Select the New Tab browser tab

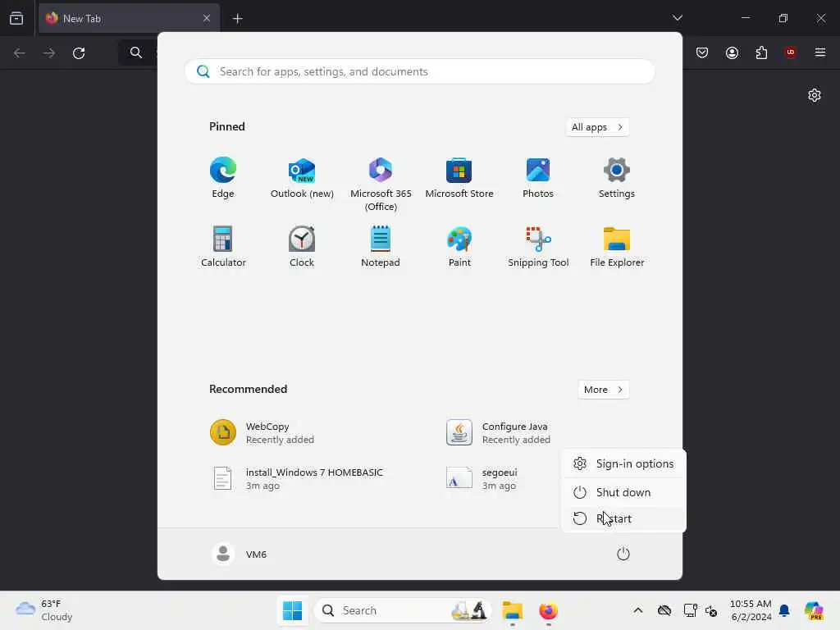(129, 18)
